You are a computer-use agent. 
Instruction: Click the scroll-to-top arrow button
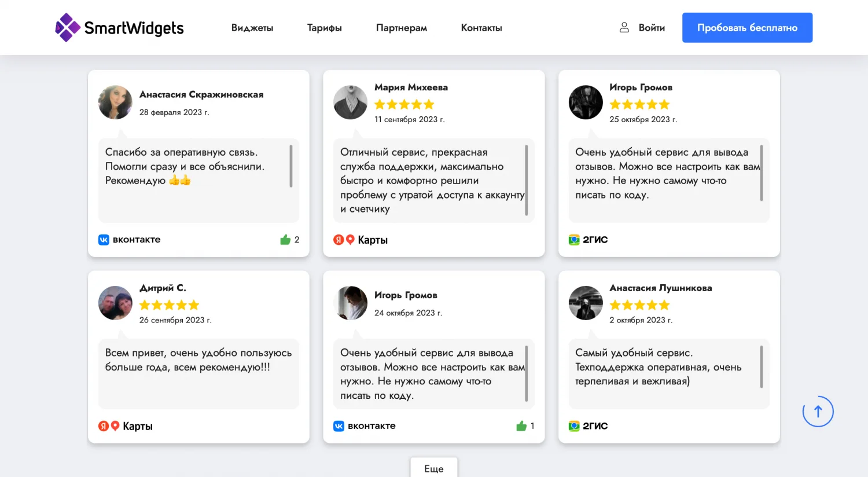pyautogui.click(x=818, y=412)
